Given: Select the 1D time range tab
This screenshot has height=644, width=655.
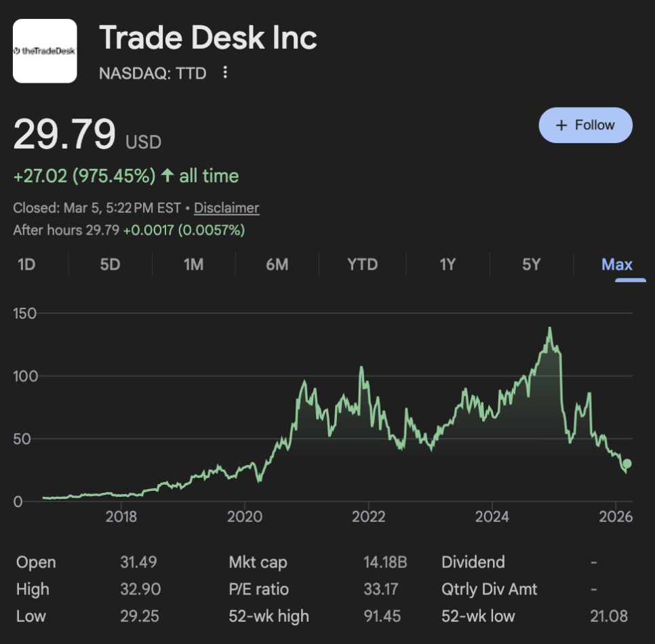Looking at the screenshot, I should pyautogui.click(x=26, y=264).
